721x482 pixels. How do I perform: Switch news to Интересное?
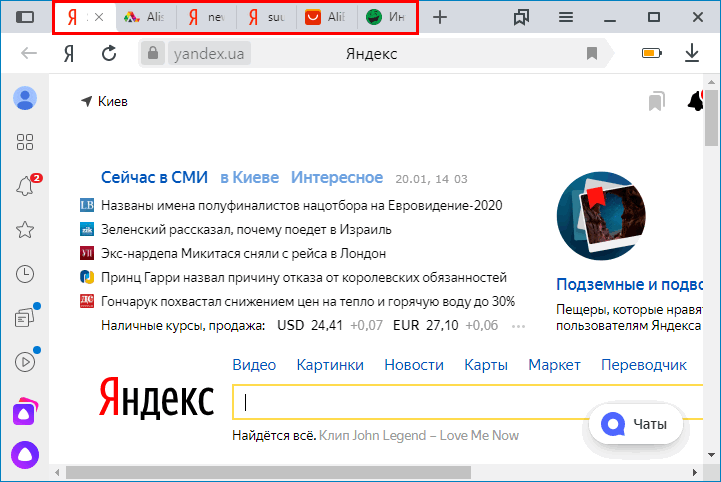click(x=337, y=178)
